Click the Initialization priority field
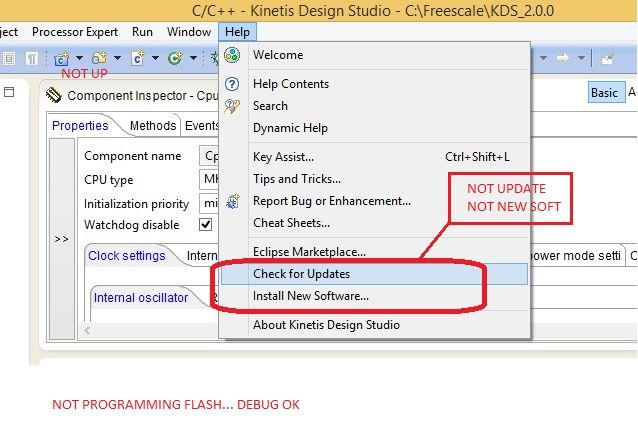Image resolution: width=638 pixels, height=444 pixels. coord(209,203)
